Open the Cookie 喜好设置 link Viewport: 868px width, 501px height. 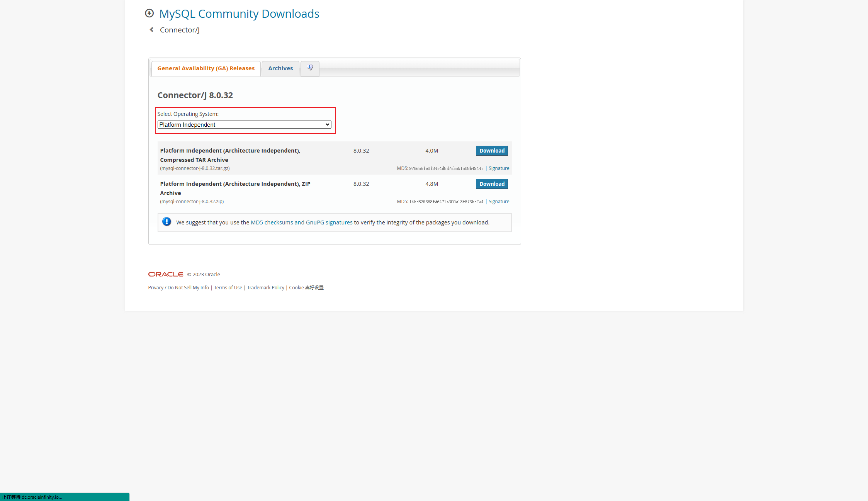pos(306,288)
